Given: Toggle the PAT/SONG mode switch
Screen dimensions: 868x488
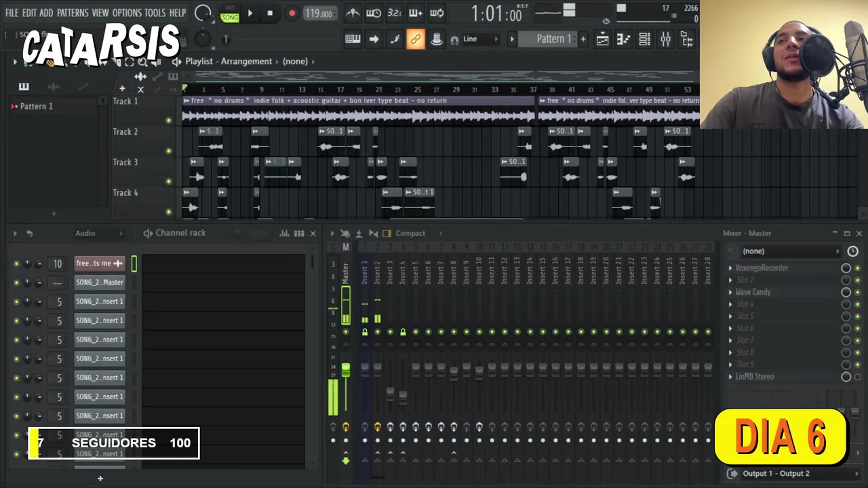Looking at the screenshot, I should pyautogui.click(x=230, y=14).
